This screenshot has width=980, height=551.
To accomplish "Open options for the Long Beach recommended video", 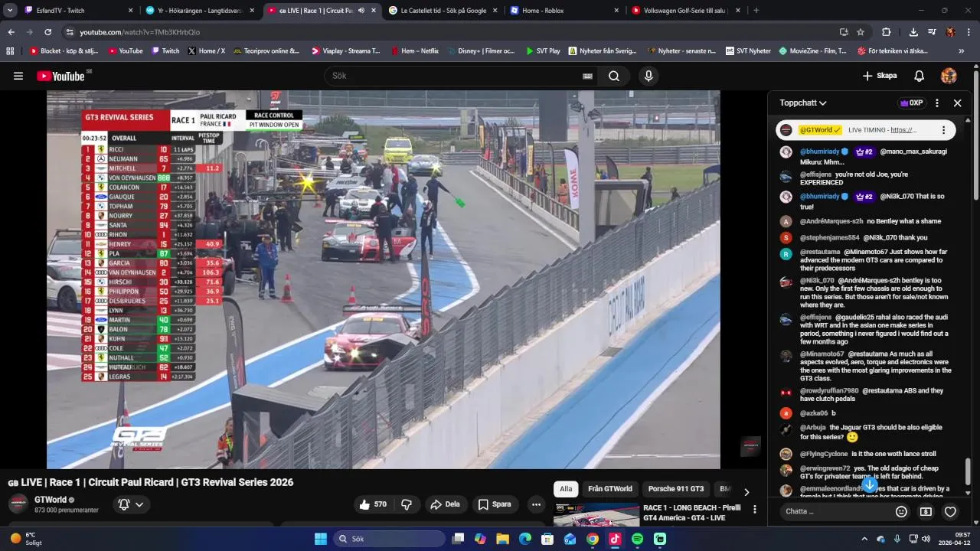I will pyautogui.click(x=755, y=509).
